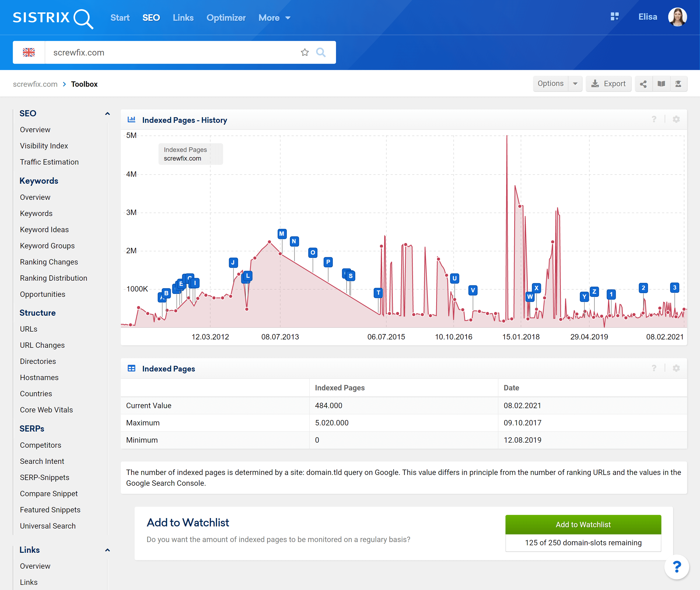
Task: Expand the More menu
Action: (x=274, y=18)
